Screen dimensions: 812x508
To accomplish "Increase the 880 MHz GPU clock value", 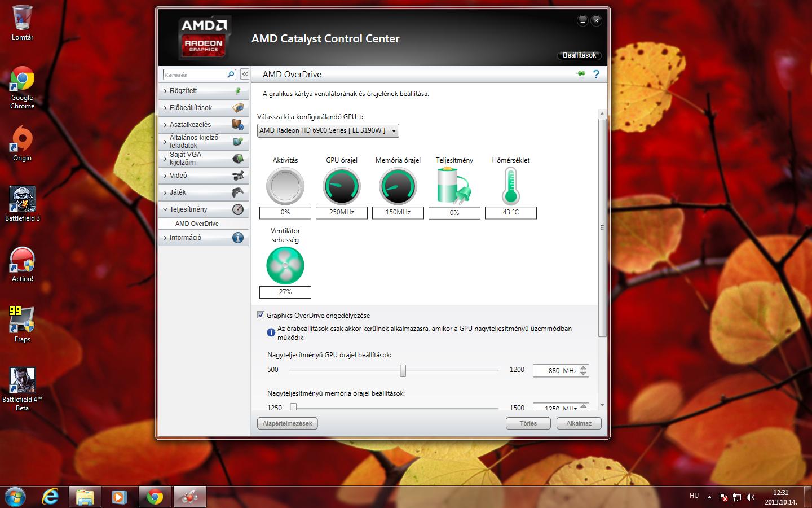I will [x=584, y=368].
